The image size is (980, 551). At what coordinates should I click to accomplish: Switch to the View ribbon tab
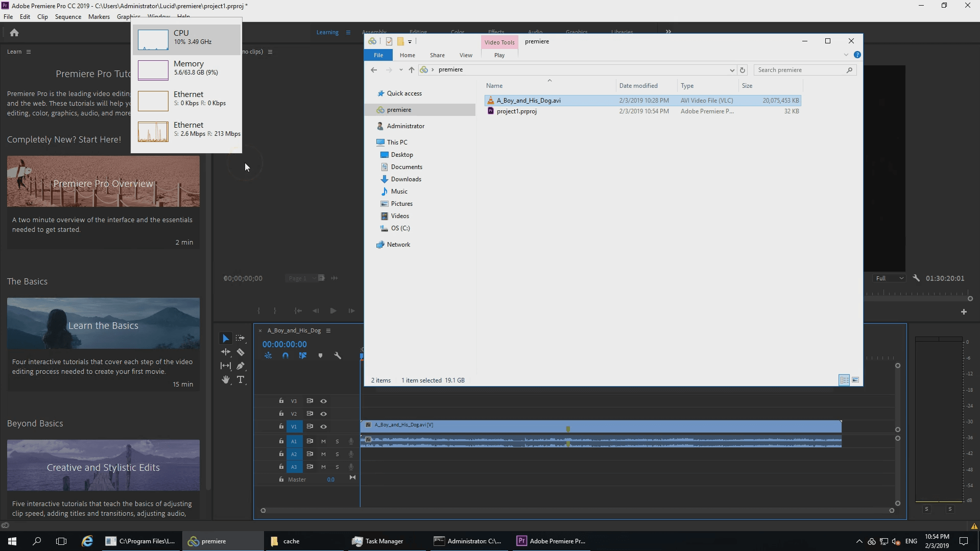tap(466, 55)
